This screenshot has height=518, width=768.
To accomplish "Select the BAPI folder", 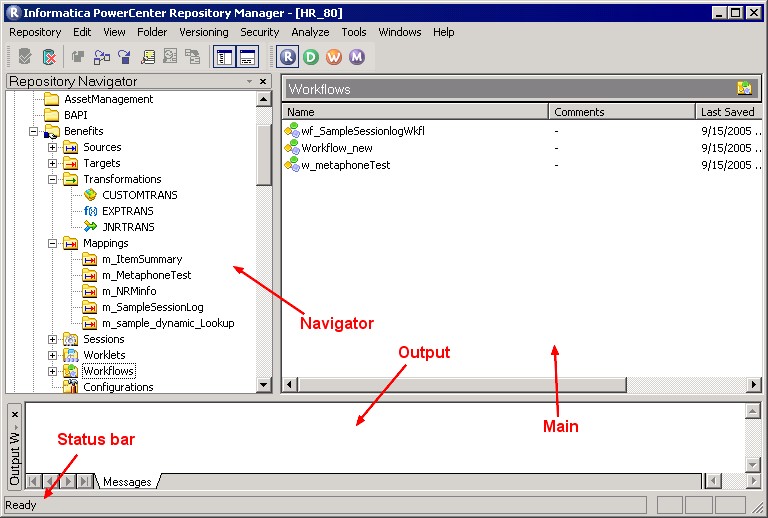I will point(75,115).
